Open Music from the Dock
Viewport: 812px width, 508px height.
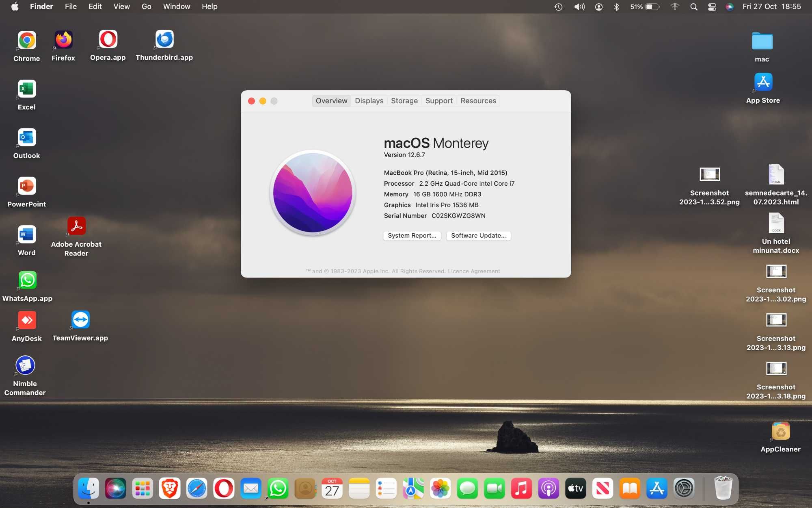click(x=522, y=488)
